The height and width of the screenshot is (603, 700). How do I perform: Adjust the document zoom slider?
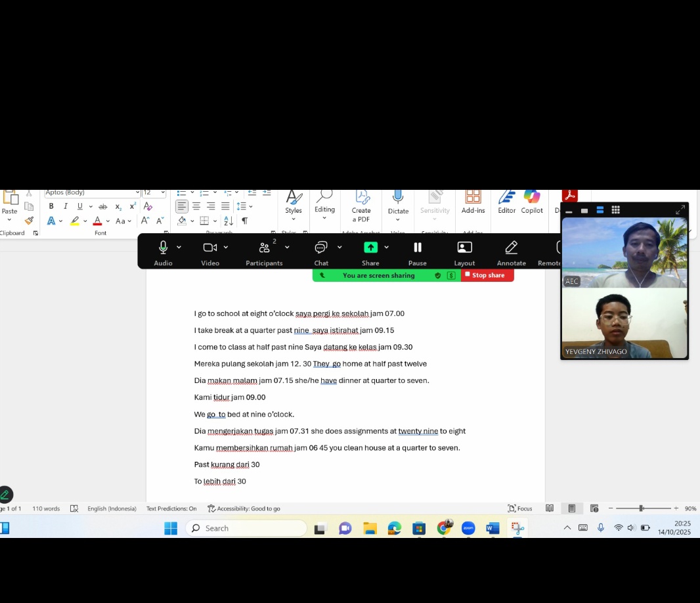point(642,508)
